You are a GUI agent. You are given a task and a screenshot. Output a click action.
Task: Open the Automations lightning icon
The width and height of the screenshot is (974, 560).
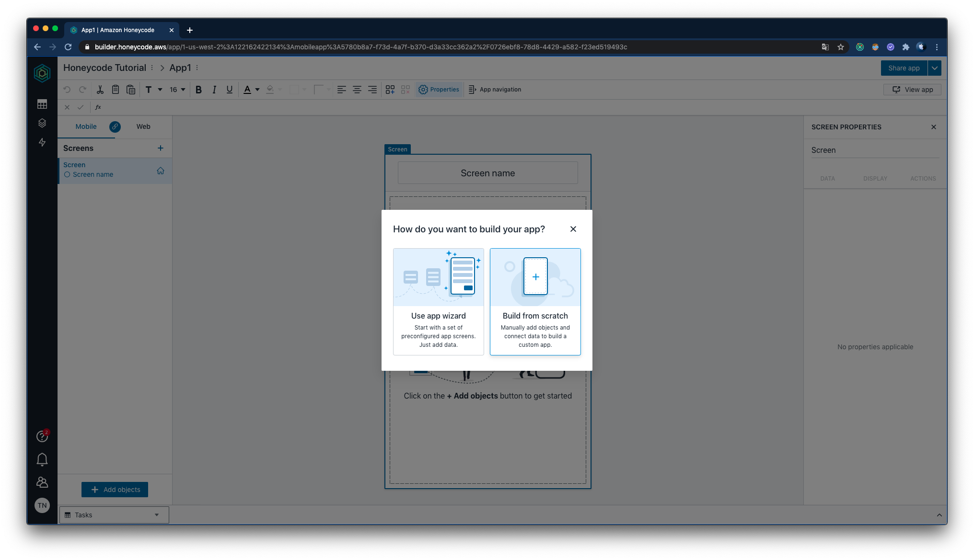pyautogui.click(x=42, y=142)
